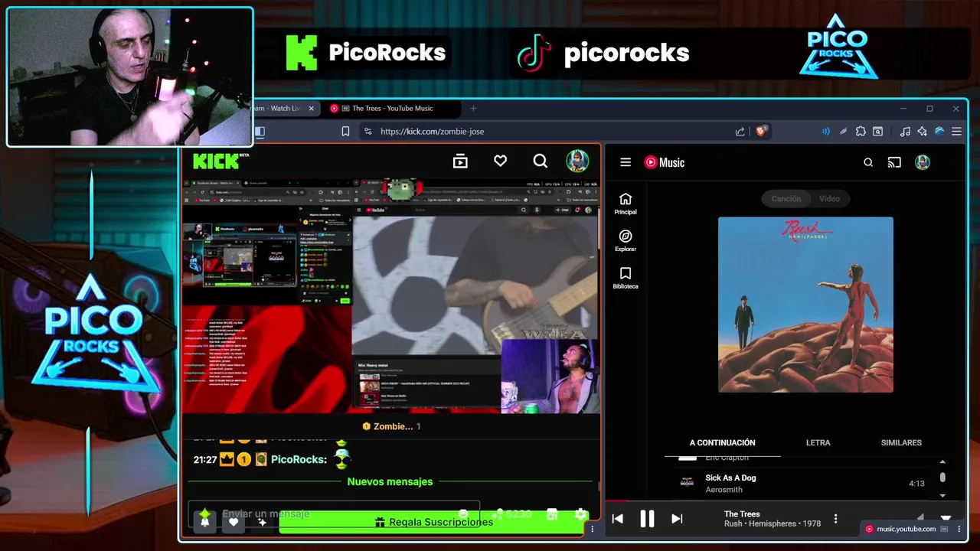Click the music note toolbar icon
980x551 pixels.
pyautogui.click(x=905, y=132)
